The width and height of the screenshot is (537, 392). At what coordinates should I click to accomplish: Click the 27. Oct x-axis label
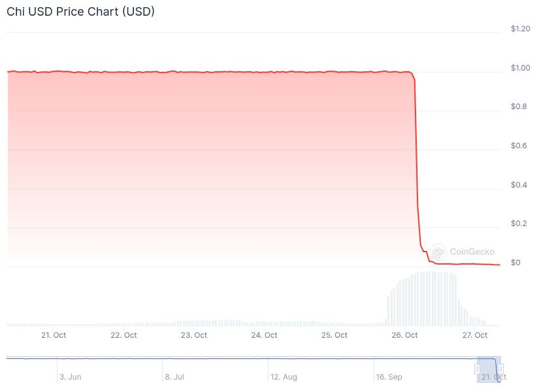475,335
